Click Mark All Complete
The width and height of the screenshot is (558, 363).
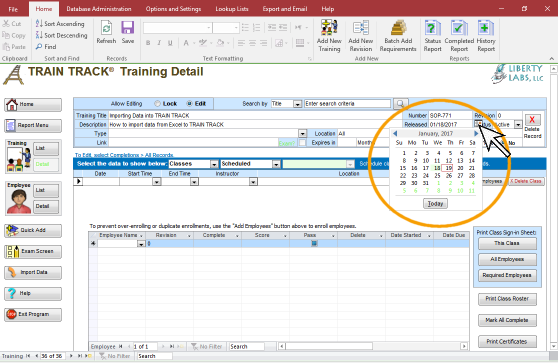(507, 320)
